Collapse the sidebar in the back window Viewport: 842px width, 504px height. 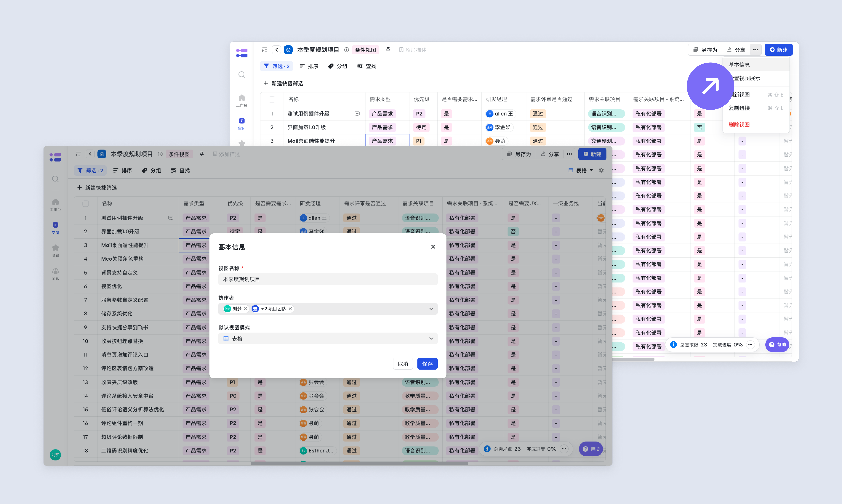pos(264,50)
